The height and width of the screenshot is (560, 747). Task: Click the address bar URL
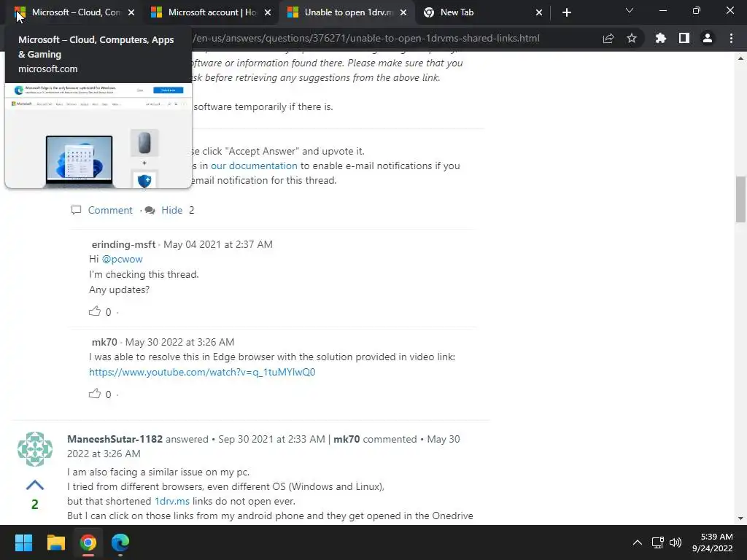pos(366,38)
